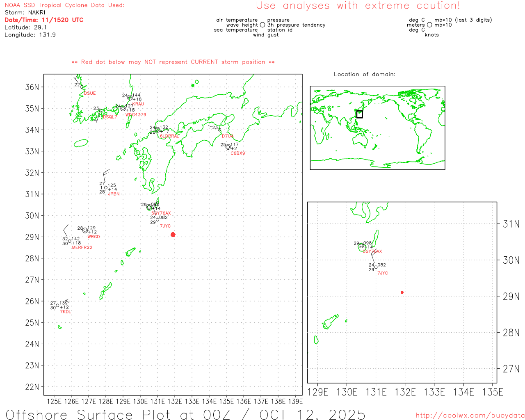
Task: Click the 'Longitude: 131.9' text
Action: point(30,35)
